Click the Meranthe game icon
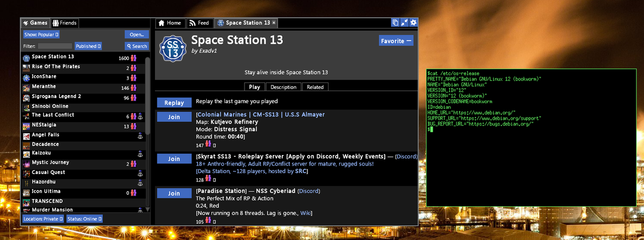Viewport: 644px width, 240px height. click(x=26, y=88)
